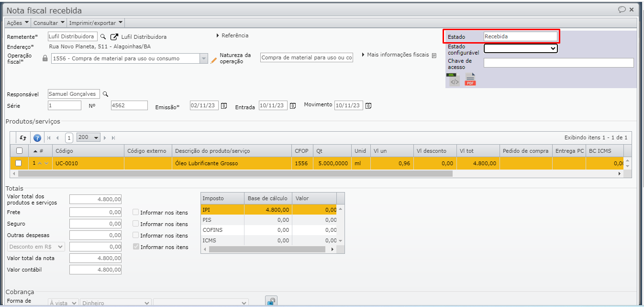This screenshot has height=307, width=644.
Task: Select row checkbox for UC-0010
Action: click(19, 163)
